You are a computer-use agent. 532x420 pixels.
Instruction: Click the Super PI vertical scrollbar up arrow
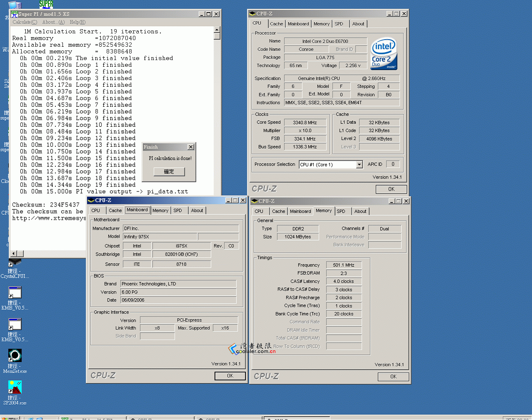pos(217,30)
